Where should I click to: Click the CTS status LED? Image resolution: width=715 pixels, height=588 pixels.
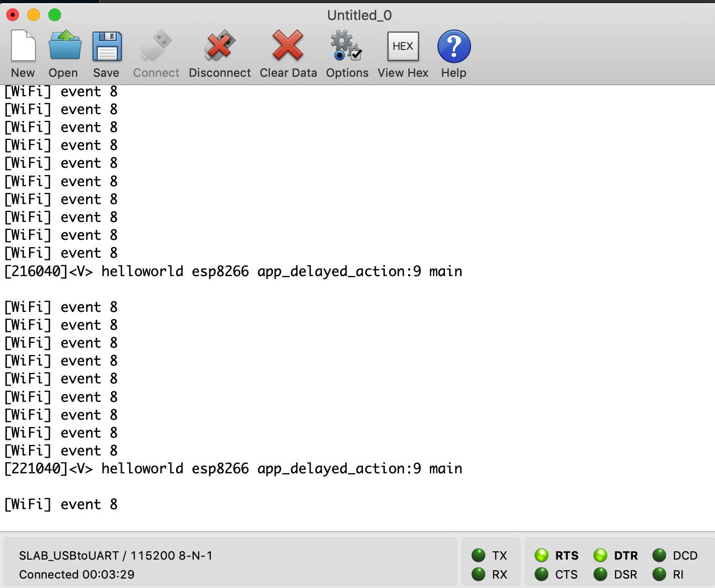point(542,574)
